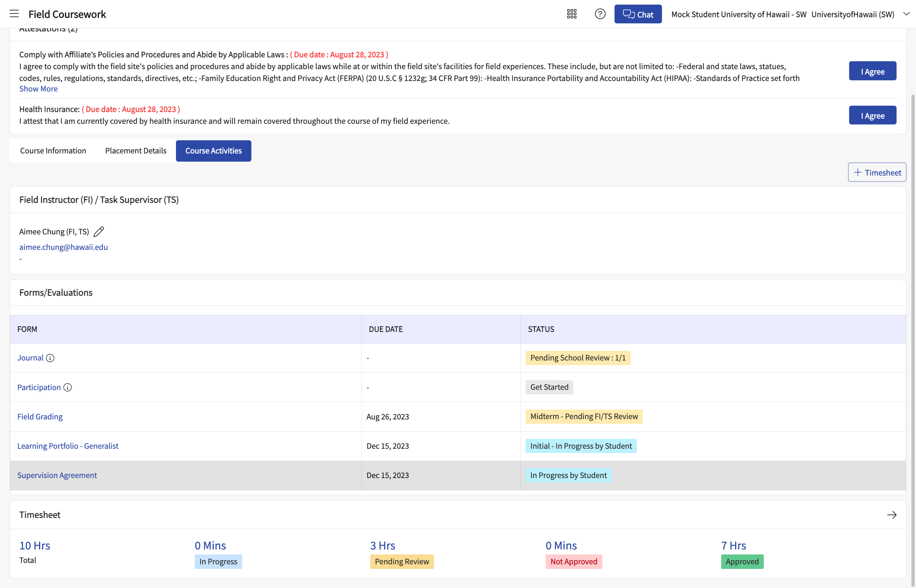Click the Not Approved timesheet badge
The image size is (916, 588).
pyautogui.click(x=574, y=562)
